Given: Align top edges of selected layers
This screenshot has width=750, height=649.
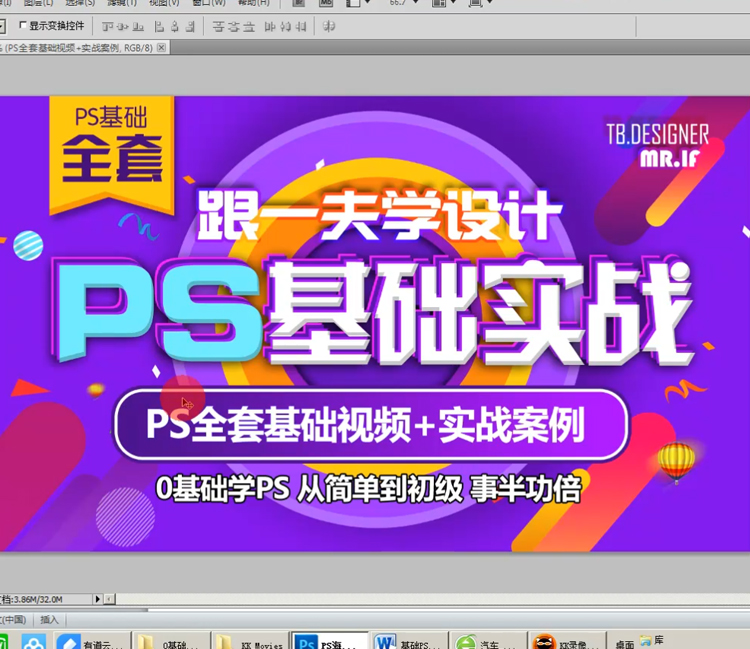Looking at the screenshot, I should coord(108,27).
